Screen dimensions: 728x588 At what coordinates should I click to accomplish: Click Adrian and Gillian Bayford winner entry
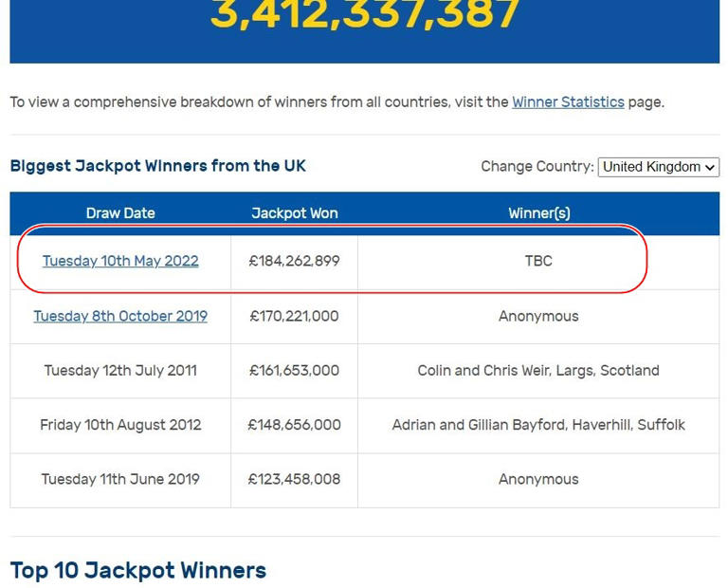(x=538, y=425)
